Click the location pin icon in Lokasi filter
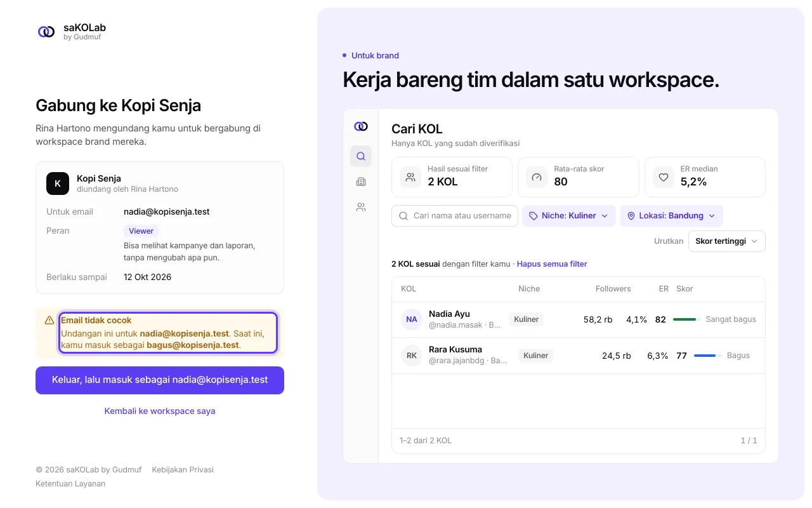 (631, 216)
